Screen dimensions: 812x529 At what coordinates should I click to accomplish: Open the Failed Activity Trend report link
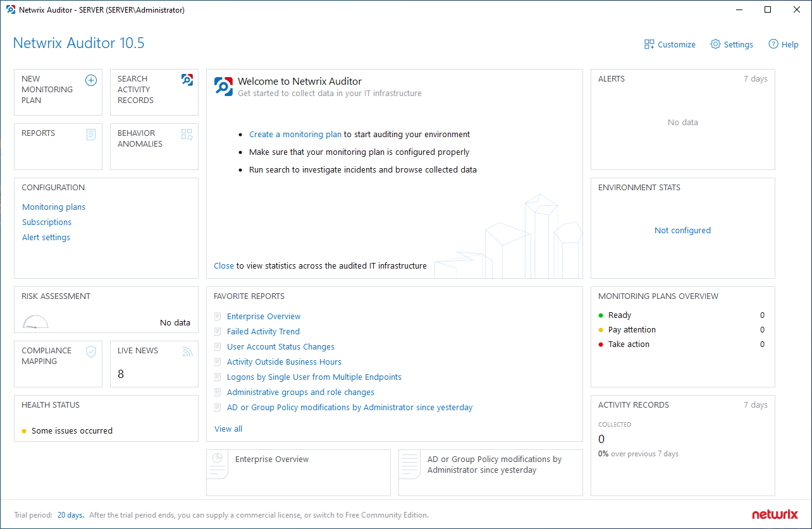pyautogui.click(x=263, y=331)
